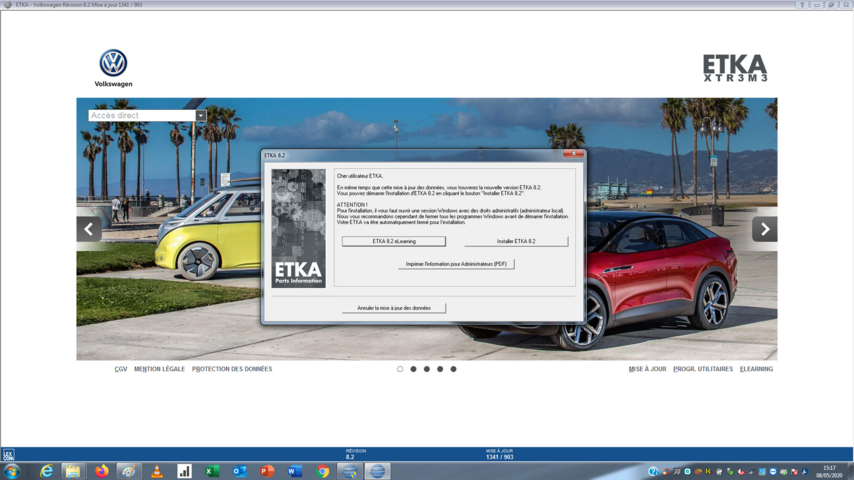Click Installer ETKA 8.2 button
This screenshot has height=480, width=854.
click(x=516, y=241)
